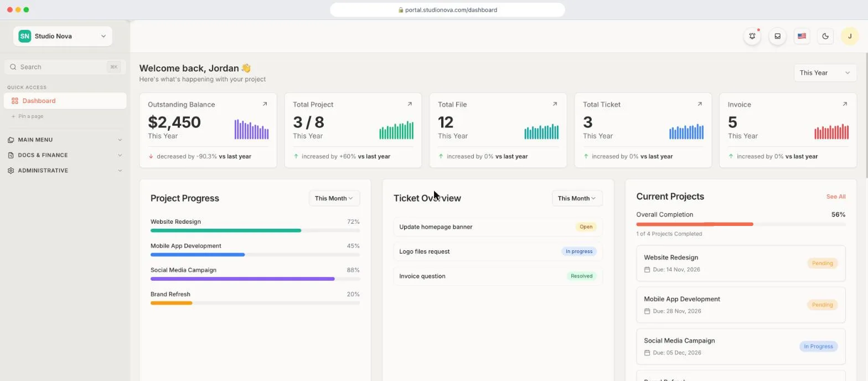The width and height of the screenshot is (868, 381).
Task: Click calendar icon beside Due: 28 Nov, 2026
Action: 647,311
